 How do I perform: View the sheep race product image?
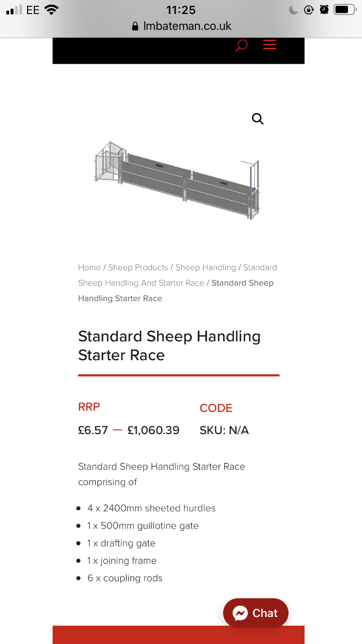177,181
